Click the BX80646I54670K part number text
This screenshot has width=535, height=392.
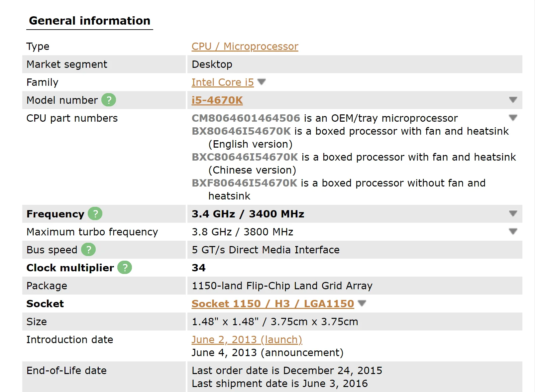(x=241, y=131)
